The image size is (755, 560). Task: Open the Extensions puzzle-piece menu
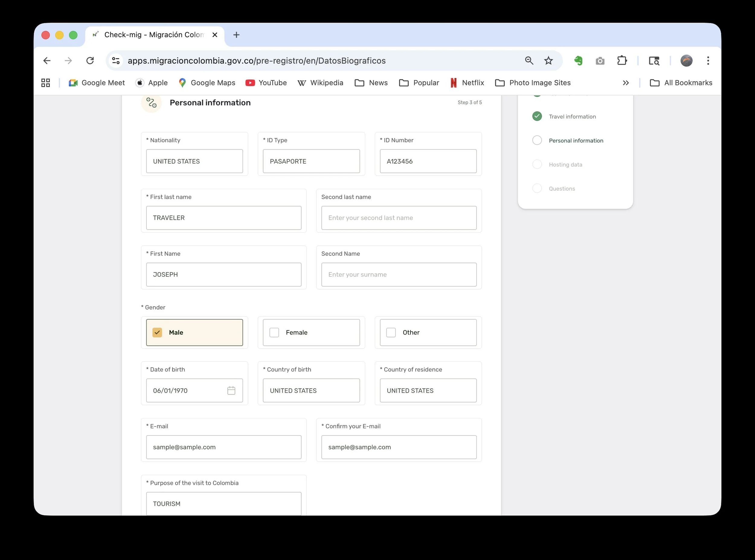click(x=622, y=61)
